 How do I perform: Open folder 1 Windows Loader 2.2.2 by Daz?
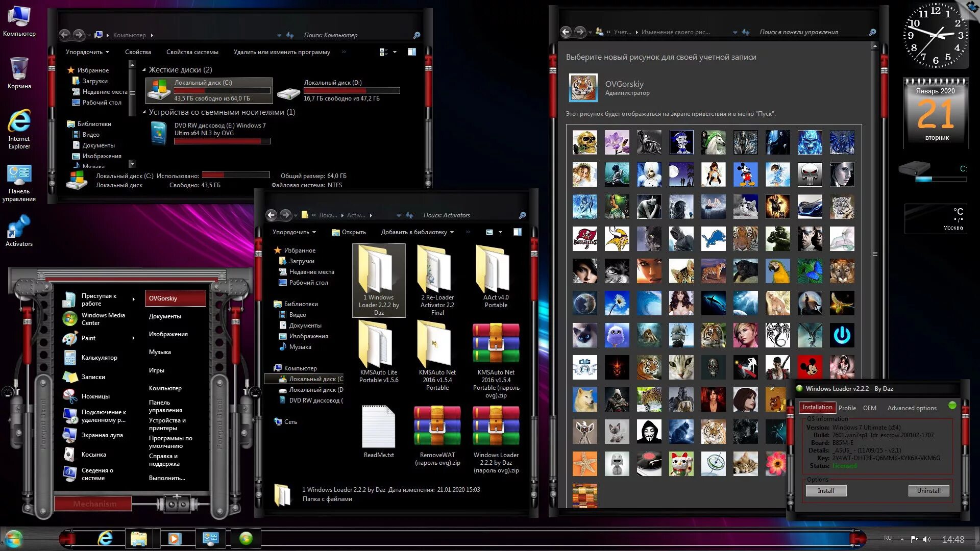(379, 281)
